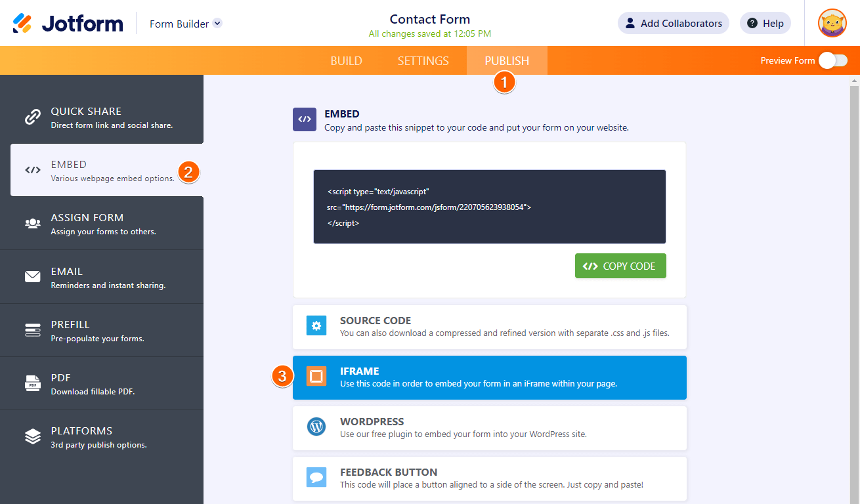This screenshot has height=504, width=860.
Task: Expand the Form Builder dropdown
Action: 217,24
